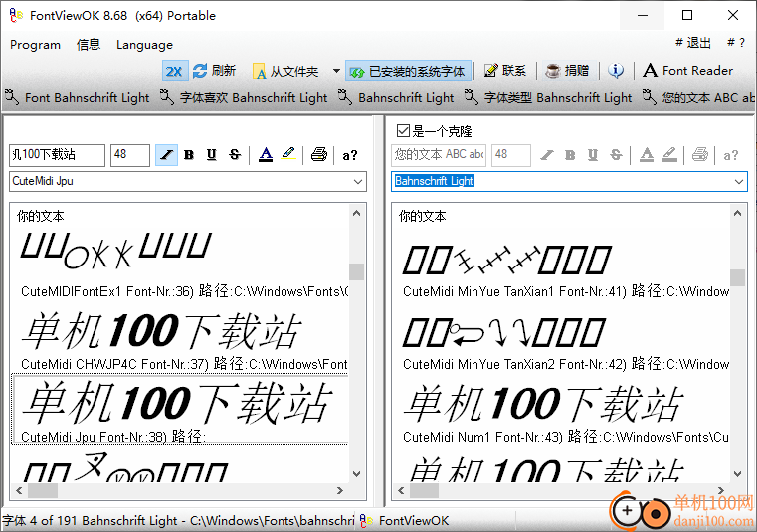
Task: Click the right pane size 48 field
Action: 510,155
